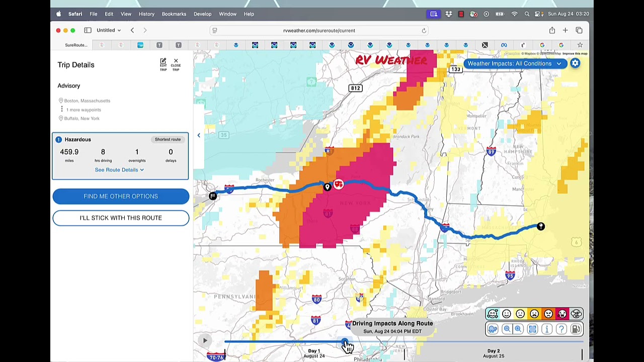Click 'Buffalo, New York' in advisory
The image size is (644, 362).
coord(82,119)
